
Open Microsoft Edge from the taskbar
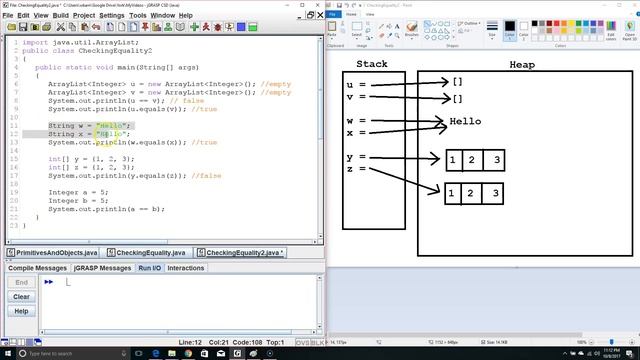coord(156,353)
